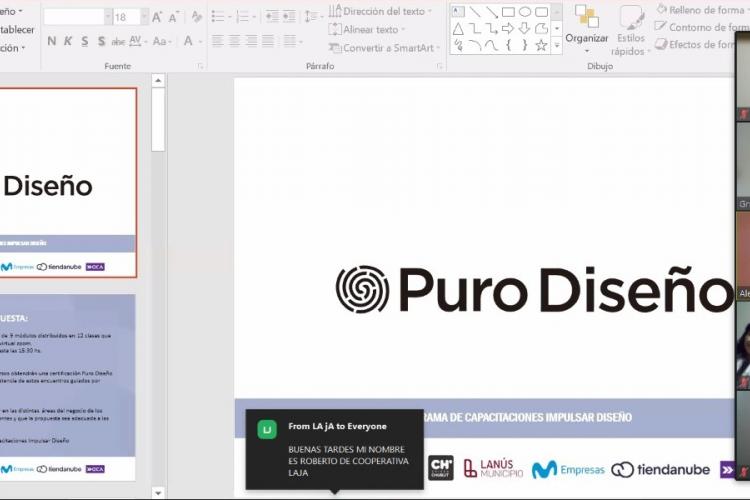Apply numbered list formatting
Screen dimensions: 750x500
pyautogui.click(x=243, y=17)
